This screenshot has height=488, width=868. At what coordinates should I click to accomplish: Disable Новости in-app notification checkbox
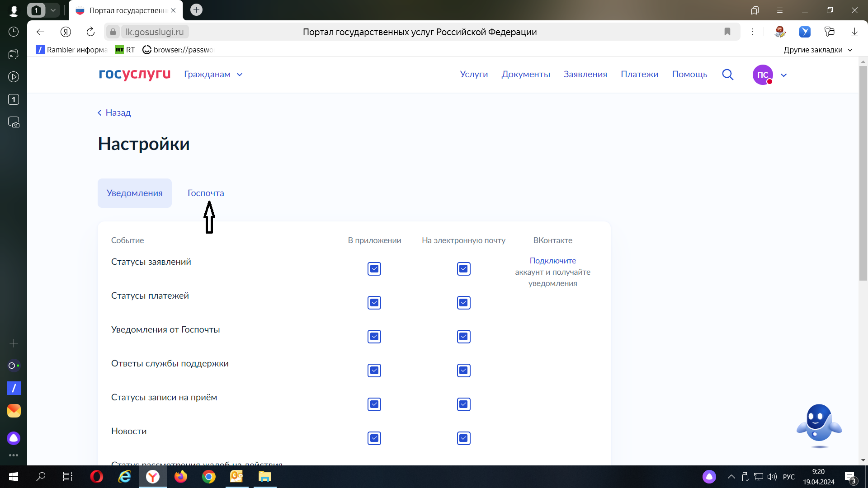(374, 438)
